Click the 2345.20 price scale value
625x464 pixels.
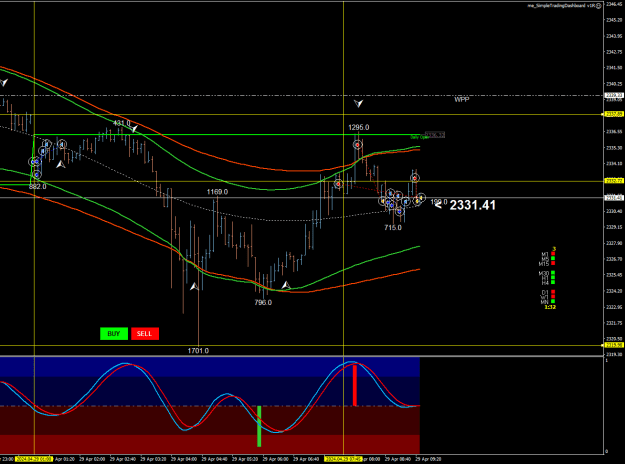(614, 20)
